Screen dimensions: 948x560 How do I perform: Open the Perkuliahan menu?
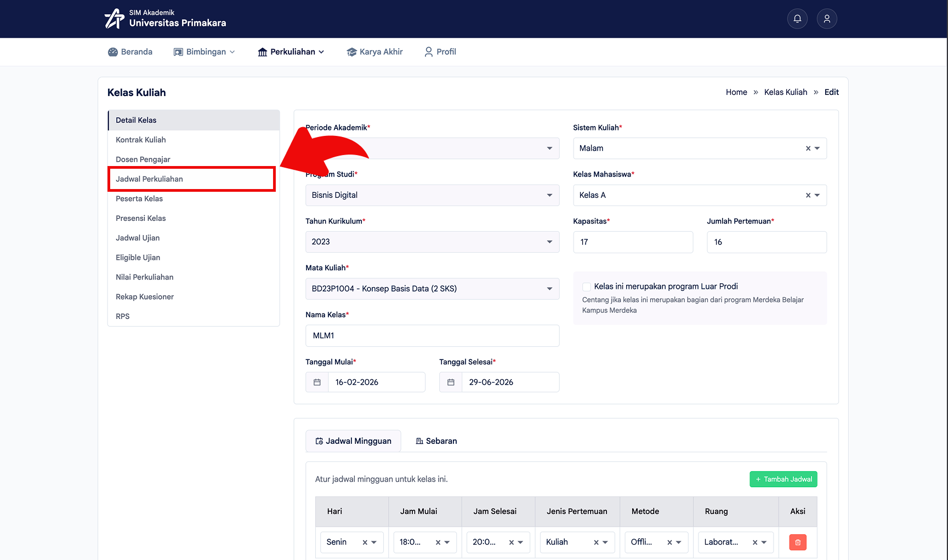291,52
